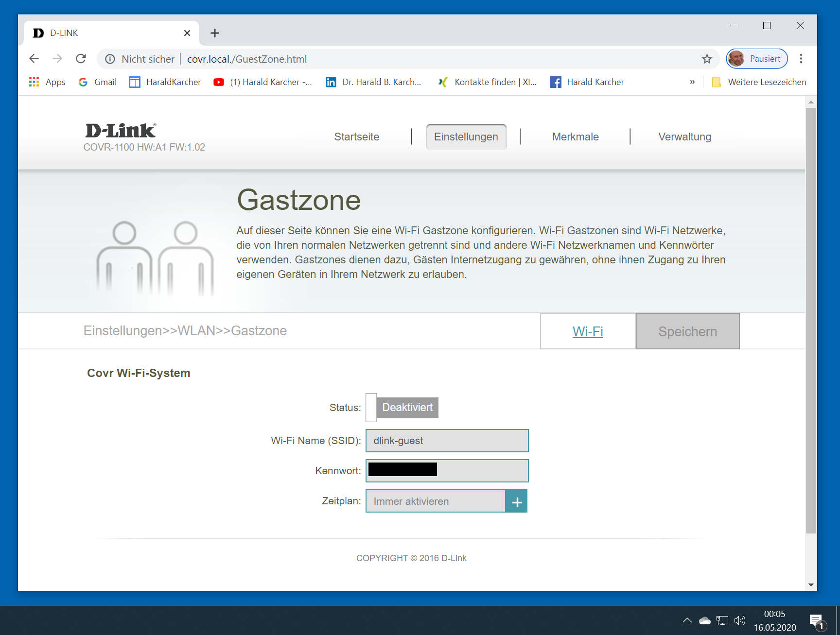Image resolution: width=840 pixels, height=635 pixels.
Task: Click the site info icon beside Nicht sicher
Action: (x=110, y=59)
